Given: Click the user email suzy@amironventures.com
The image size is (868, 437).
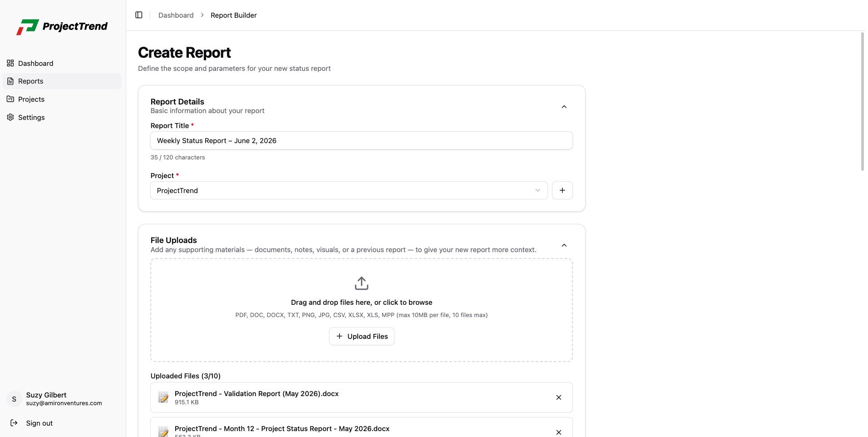Looking at the screenshot, I should tap(64, 403).
